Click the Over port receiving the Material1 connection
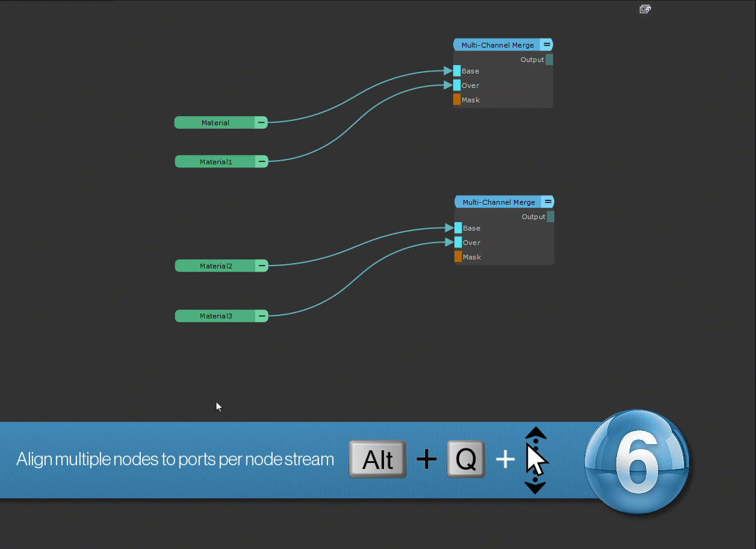This screenshot has width=756, height=549. pos(457,85)
